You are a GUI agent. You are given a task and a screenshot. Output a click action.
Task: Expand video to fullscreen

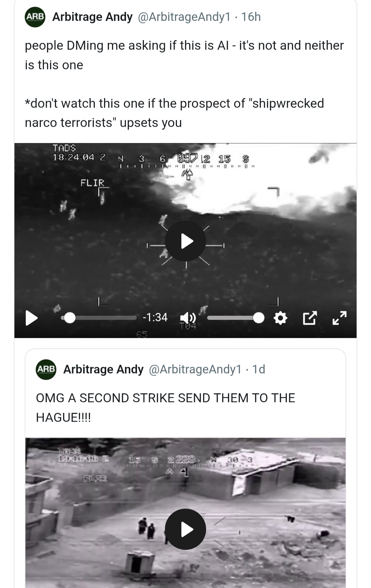coord(339,318)
